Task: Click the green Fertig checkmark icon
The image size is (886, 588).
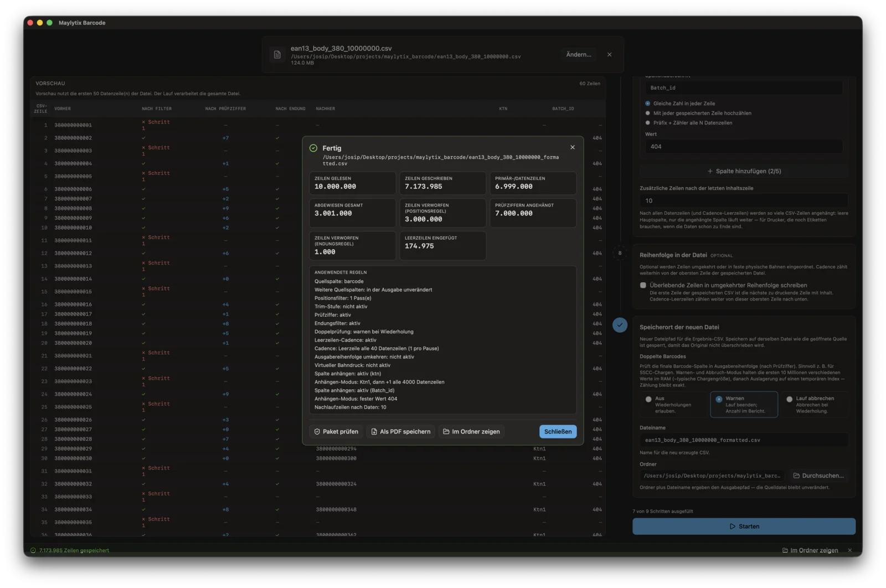Action: [x=313, y=148]
